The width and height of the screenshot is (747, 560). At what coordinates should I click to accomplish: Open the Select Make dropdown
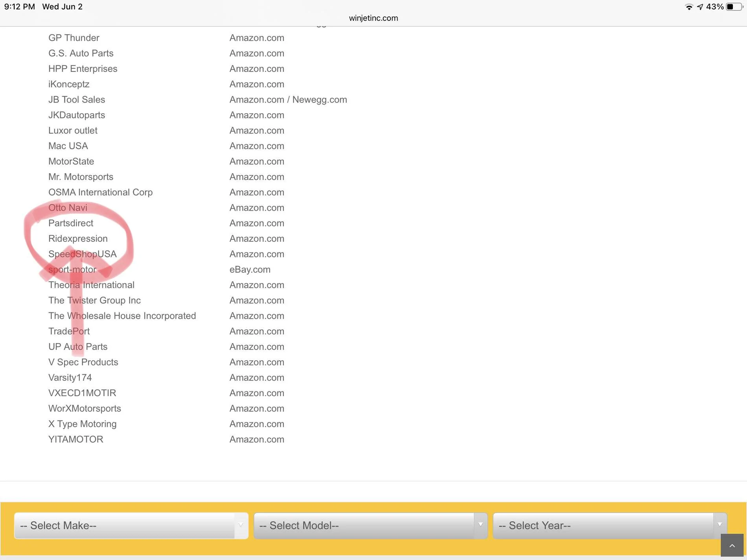pos(131,525)
